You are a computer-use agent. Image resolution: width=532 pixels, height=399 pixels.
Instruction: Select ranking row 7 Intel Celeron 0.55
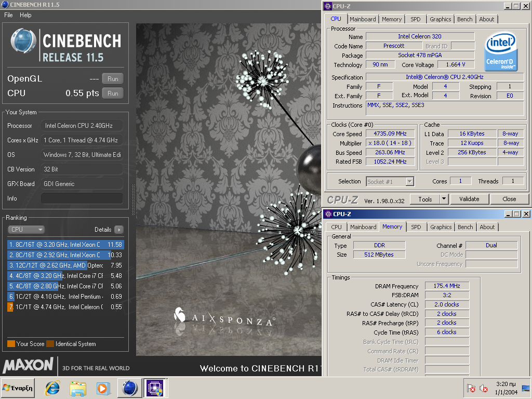[x=65, y=307]
